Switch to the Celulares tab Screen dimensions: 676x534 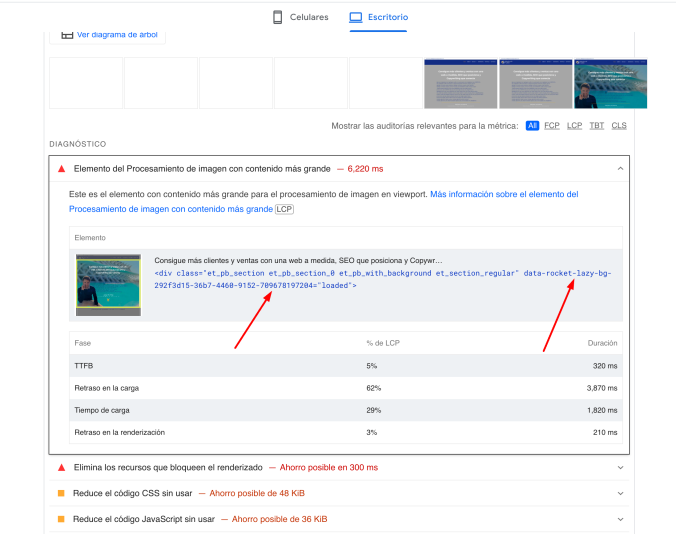[300, 17]
